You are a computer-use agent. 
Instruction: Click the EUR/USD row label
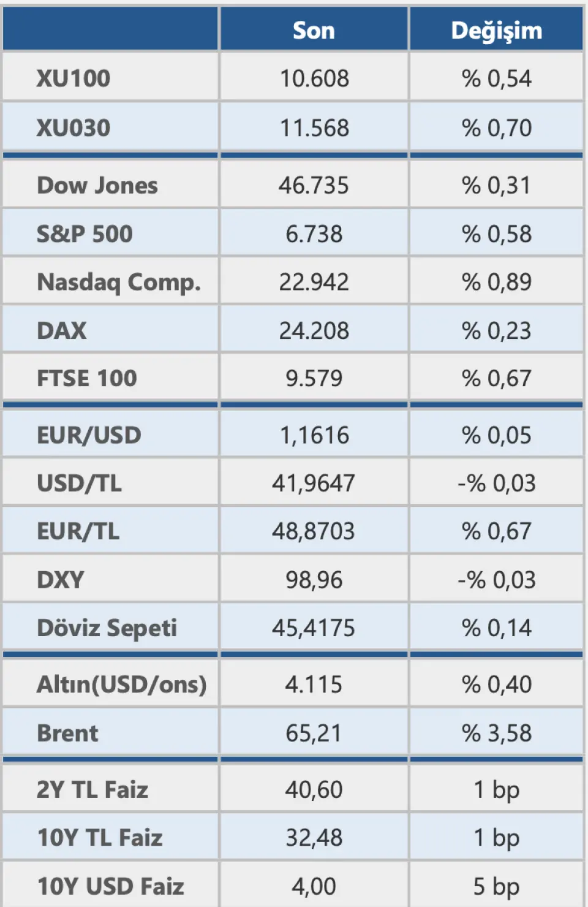89,436
